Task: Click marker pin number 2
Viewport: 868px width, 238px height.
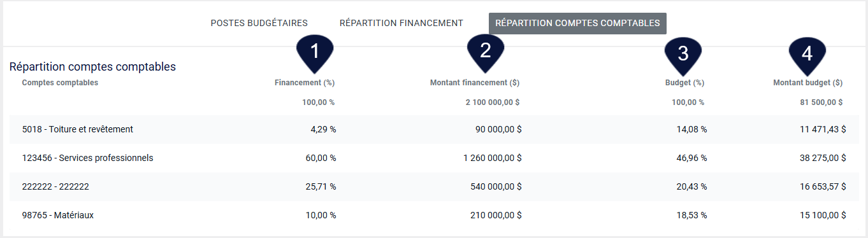Action: tap(486, 52)
